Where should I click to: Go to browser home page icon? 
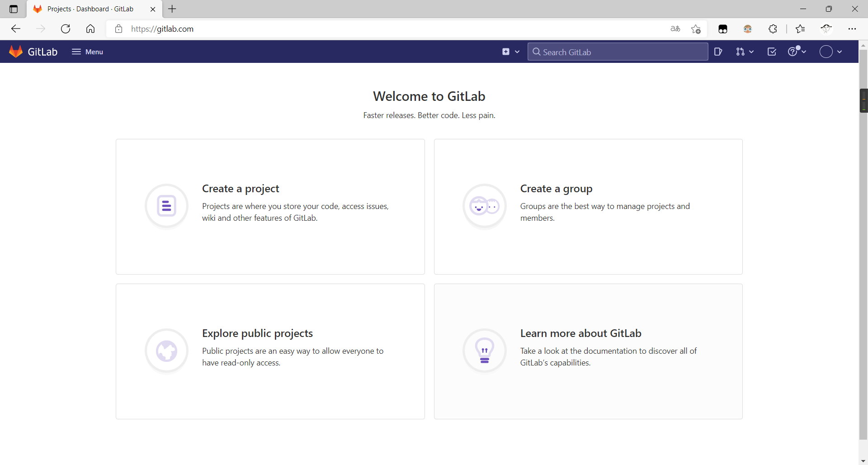90,29
